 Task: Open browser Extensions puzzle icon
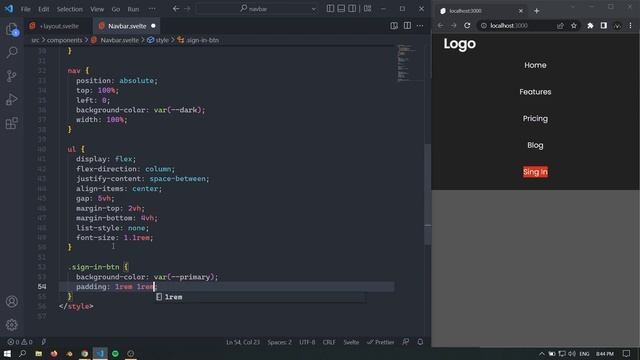(x=590, y=25)
